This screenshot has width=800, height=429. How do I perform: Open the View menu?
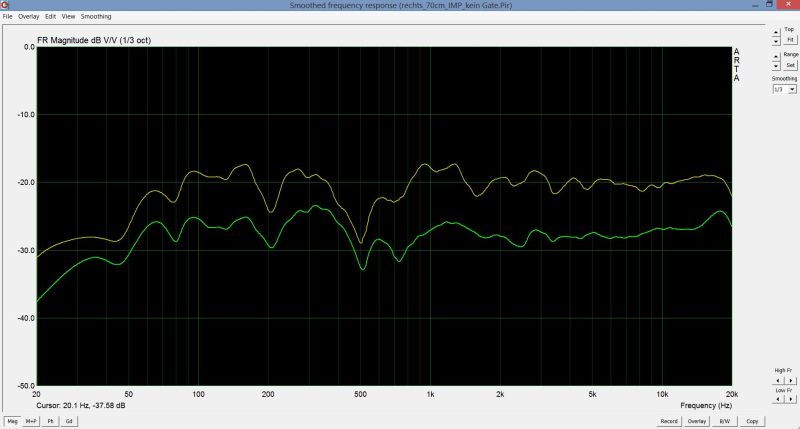(68, 16)
